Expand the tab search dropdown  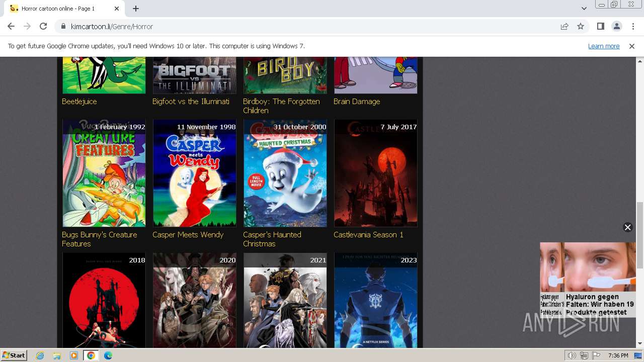point(584,9)
